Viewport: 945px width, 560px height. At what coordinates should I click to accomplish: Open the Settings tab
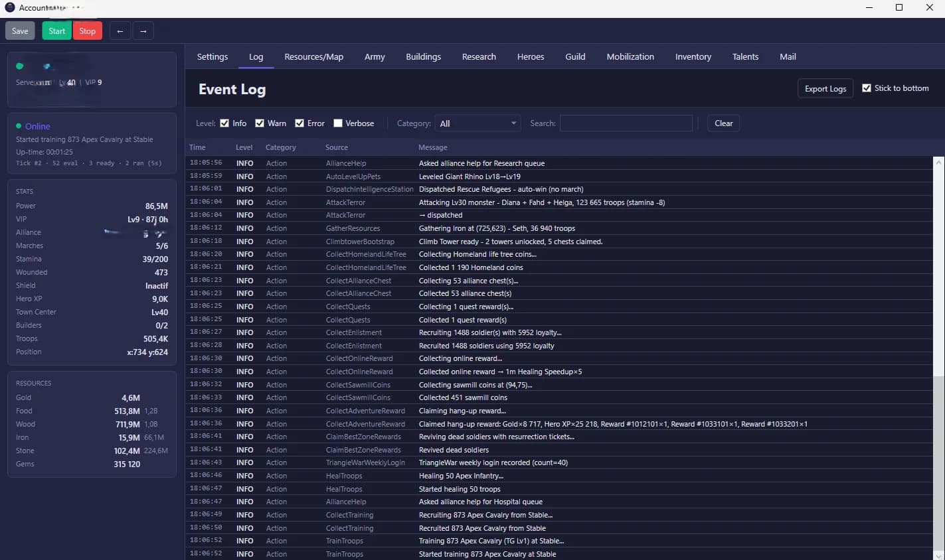(x=213, y=56)
